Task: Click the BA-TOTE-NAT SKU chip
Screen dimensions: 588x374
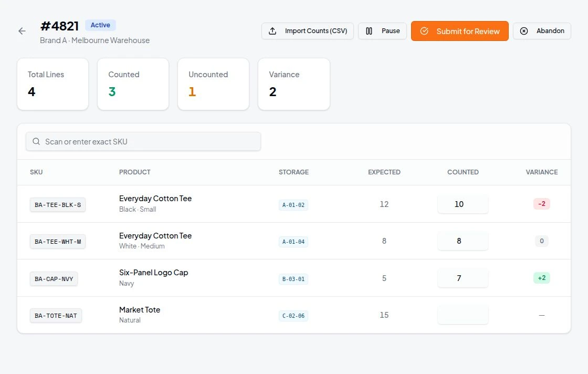Action: point(56,316)
